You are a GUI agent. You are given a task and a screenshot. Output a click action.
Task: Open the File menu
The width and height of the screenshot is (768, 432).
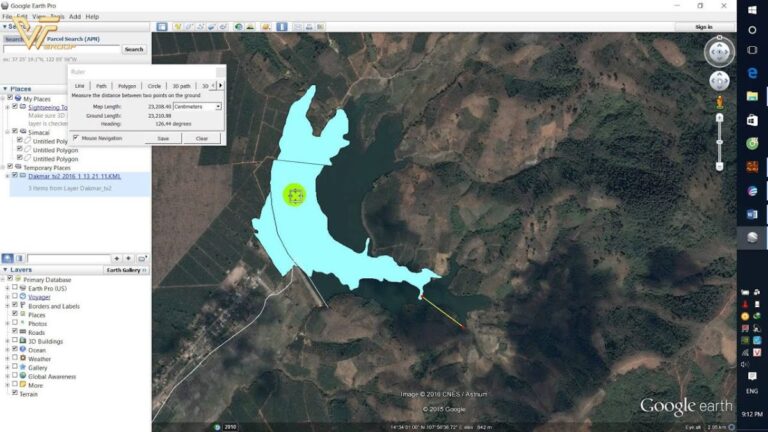[x=7, y=16]
